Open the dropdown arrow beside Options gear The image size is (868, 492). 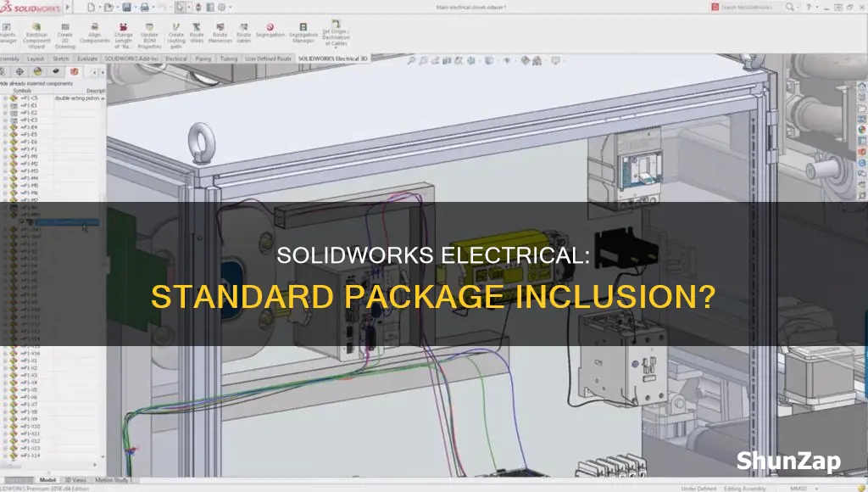pos(229,7)
